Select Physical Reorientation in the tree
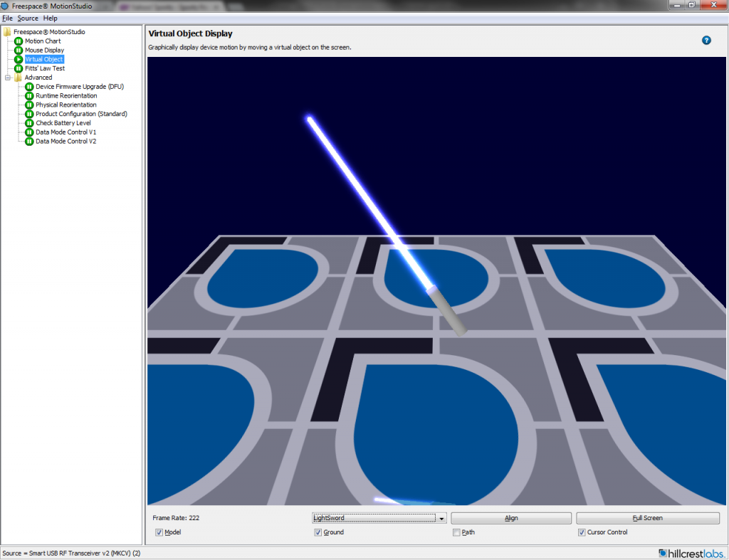Image resolution: width=729 pixels, height=560 pixels. coord(66,105)
